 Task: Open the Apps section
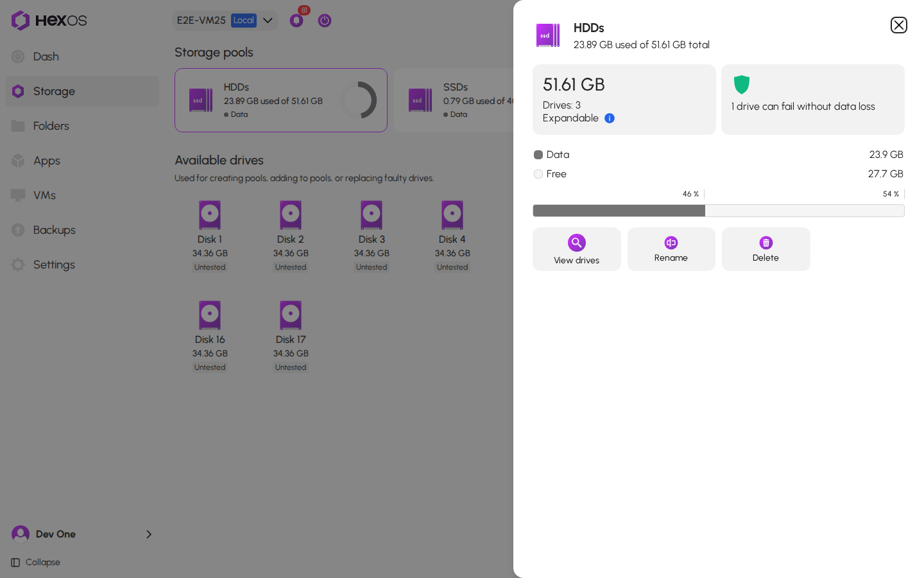pyautogui.click(x=82, y=161)
